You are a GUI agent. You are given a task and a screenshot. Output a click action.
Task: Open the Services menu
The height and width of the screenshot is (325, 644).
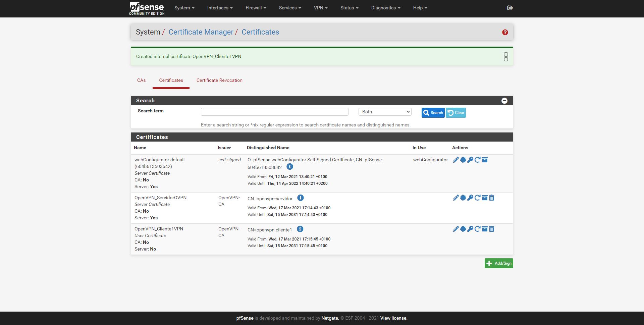[290, 8]
